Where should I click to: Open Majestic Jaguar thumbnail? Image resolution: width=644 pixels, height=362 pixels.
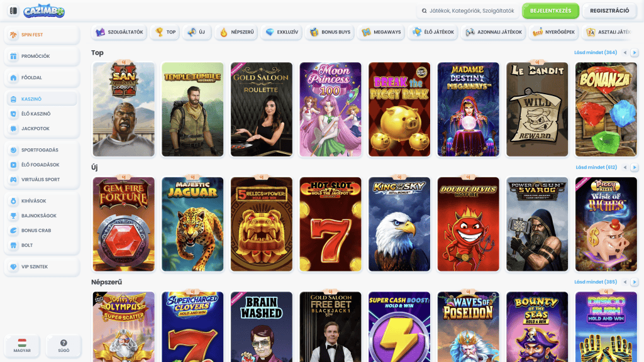(x=192, y=224)
